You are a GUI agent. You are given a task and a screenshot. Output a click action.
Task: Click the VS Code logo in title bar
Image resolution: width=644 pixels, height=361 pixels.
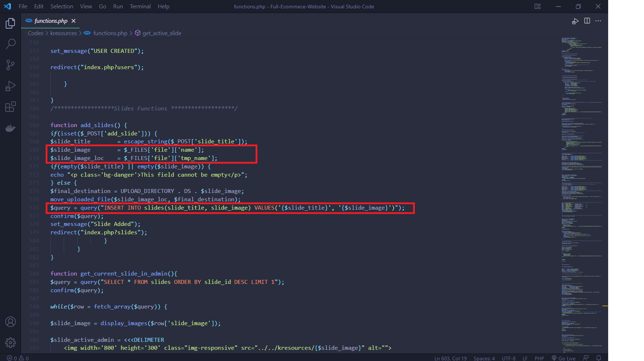pos(8,7)
